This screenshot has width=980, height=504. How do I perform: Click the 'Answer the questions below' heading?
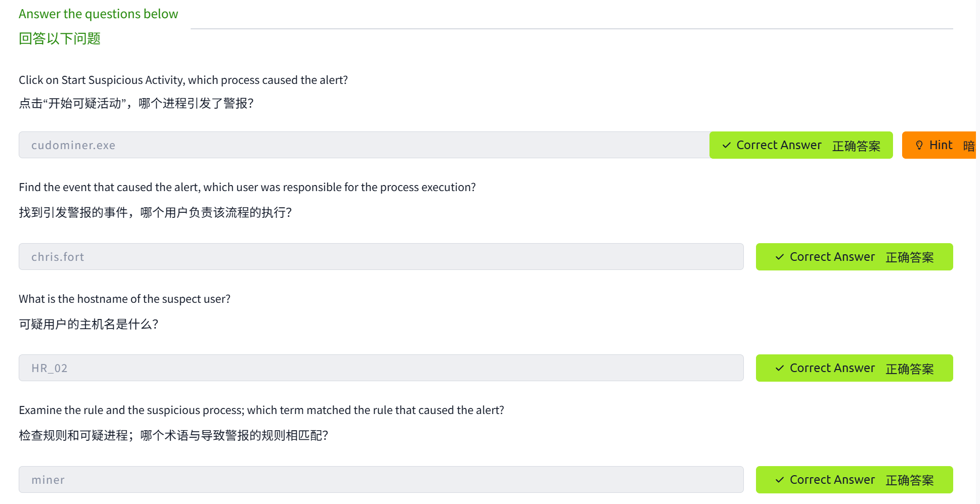pos(98,14)
